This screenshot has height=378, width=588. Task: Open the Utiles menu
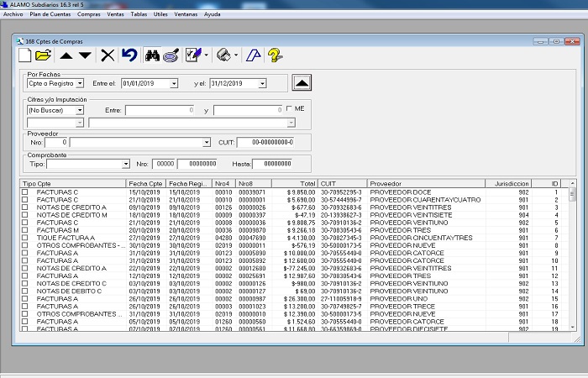click(x=160, y=14)
